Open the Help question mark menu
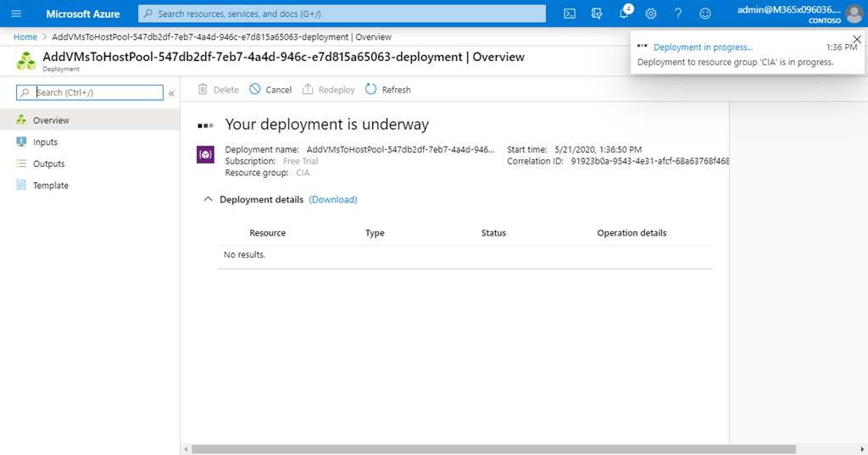868x455 pixels. [678, 14]
